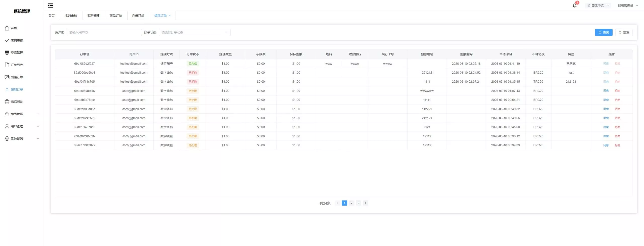Open the 超级管理员 account dropdown

click(628, 5)
